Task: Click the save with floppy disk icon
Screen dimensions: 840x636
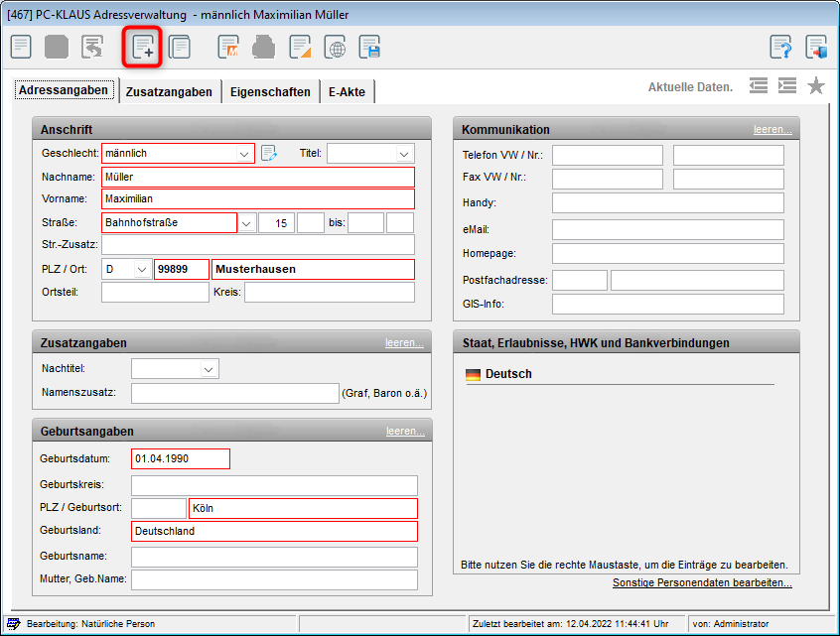Action: [370, 47]
